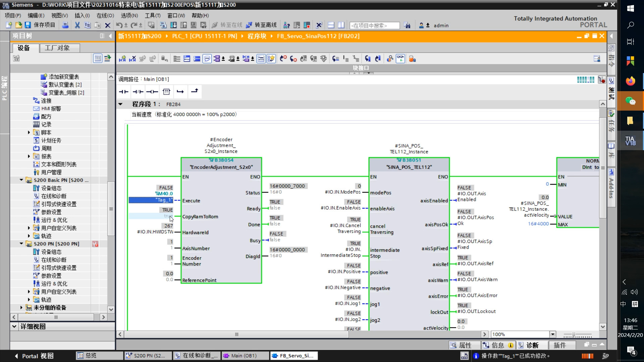The height and width of the screenshot is (362, 644).
Task: Click the undo arrow icon
Action: click(119, 25)
